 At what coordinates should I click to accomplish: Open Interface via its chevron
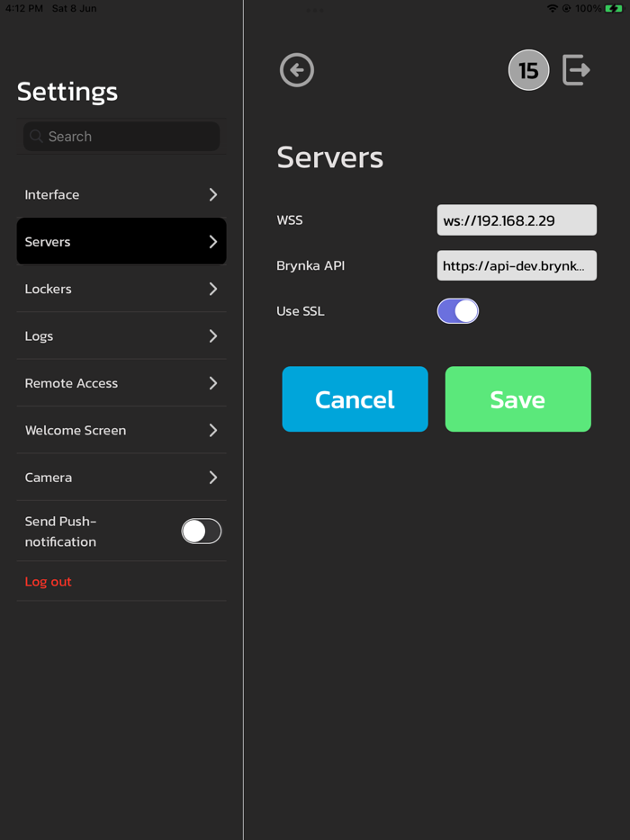(213, 194)
